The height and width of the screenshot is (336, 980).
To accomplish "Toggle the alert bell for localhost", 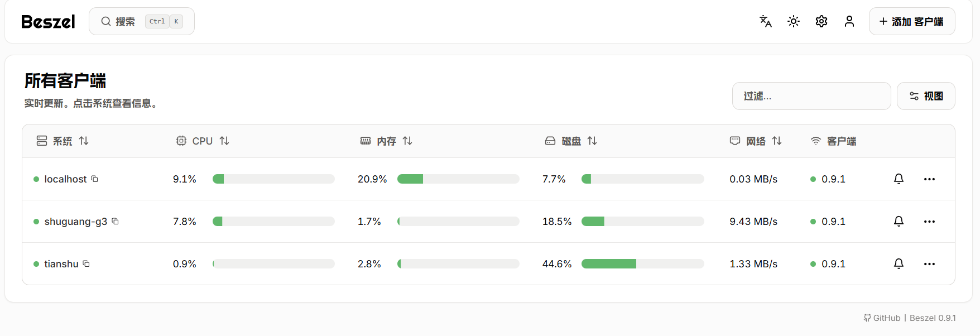I will pos(899,179).
